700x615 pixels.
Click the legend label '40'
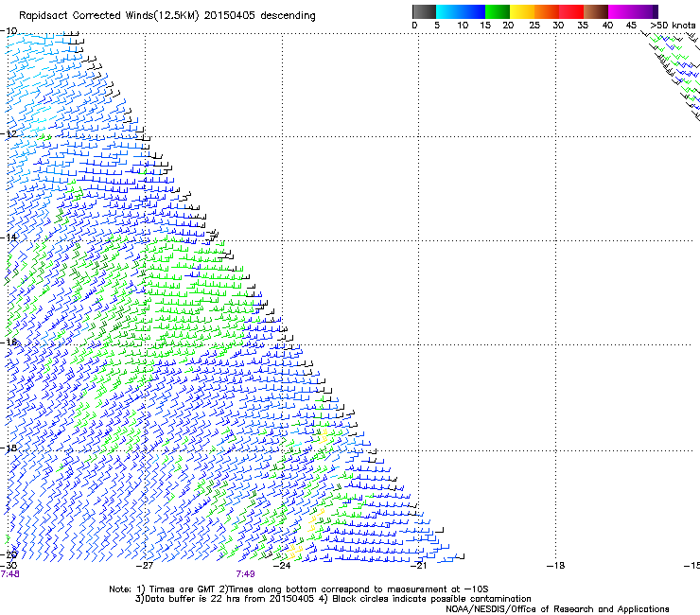pos(607,26)
